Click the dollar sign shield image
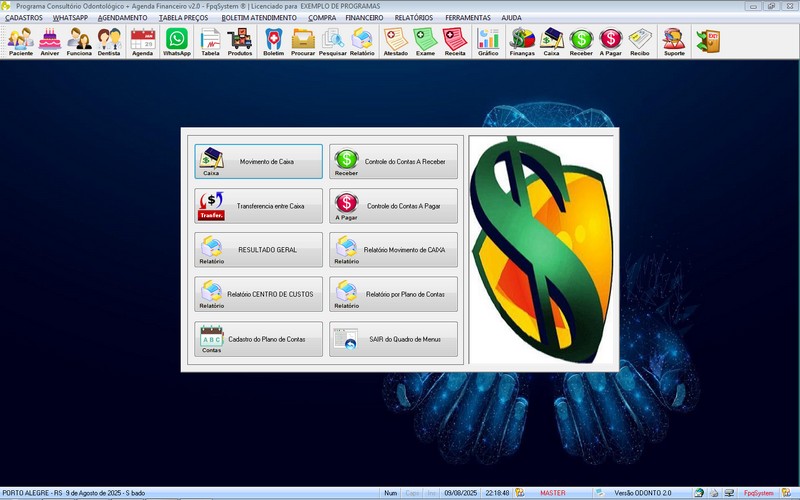Viewport: 800px width, 500px height. click(x=541, y=250)
